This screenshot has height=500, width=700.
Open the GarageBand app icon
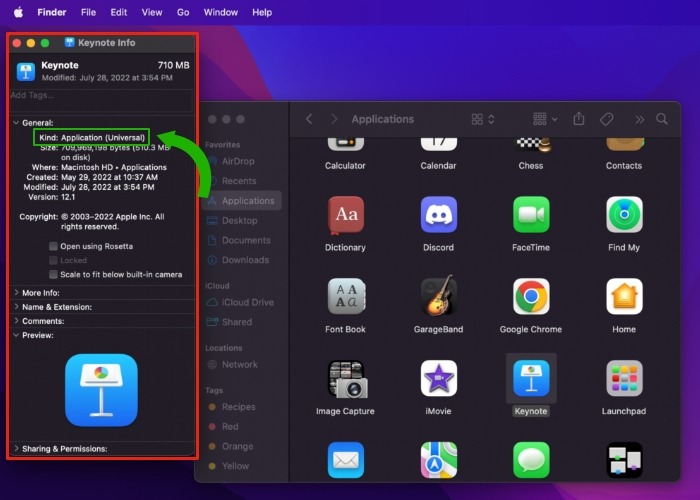(438, 296)
